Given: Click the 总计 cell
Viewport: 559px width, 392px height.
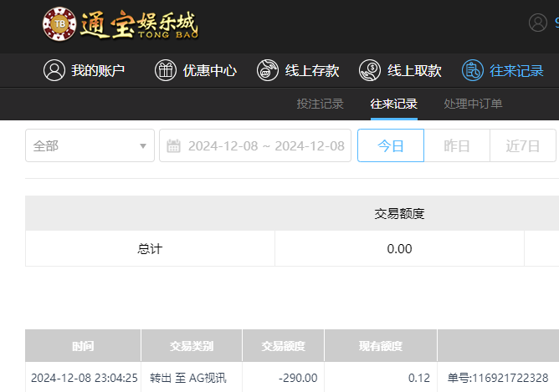Looking at the screenshot, I should pyautogui.click(x=150, y=248).
